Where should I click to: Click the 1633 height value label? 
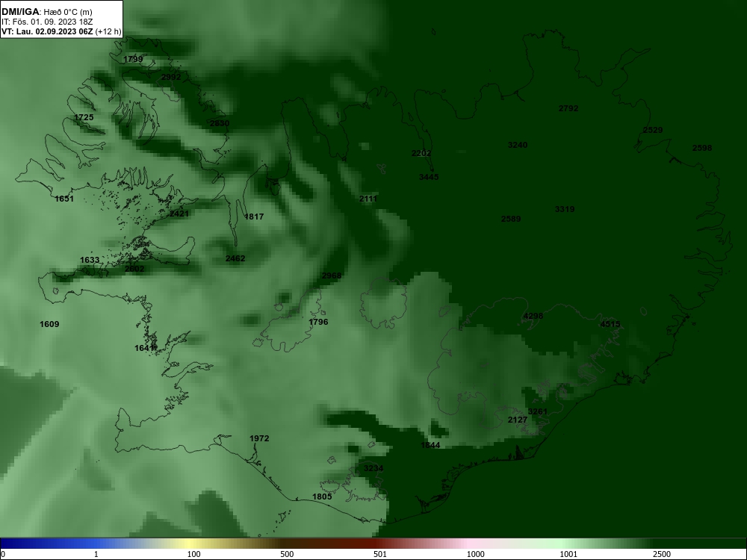click(x=90, y=260)
